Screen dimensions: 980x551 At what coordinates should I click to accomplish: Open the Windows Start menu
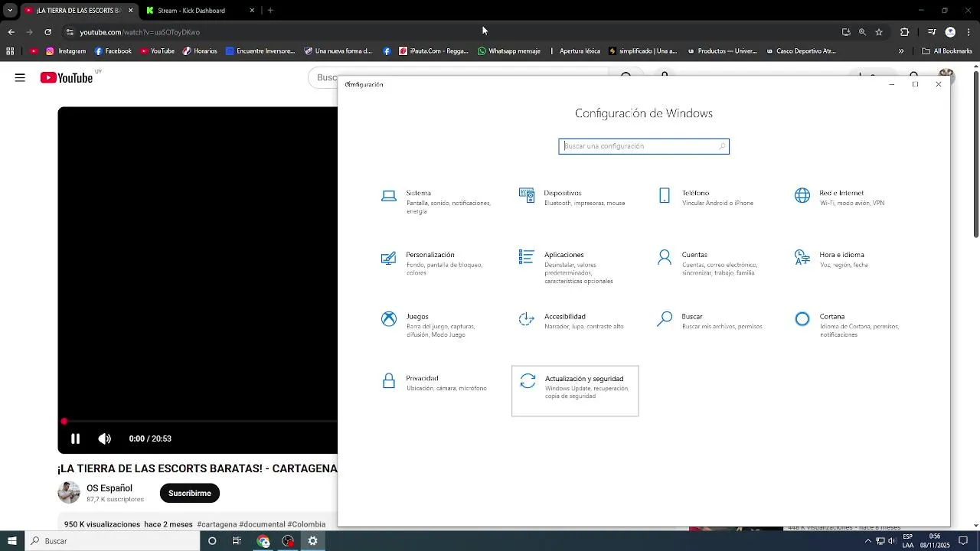(12, 541)
